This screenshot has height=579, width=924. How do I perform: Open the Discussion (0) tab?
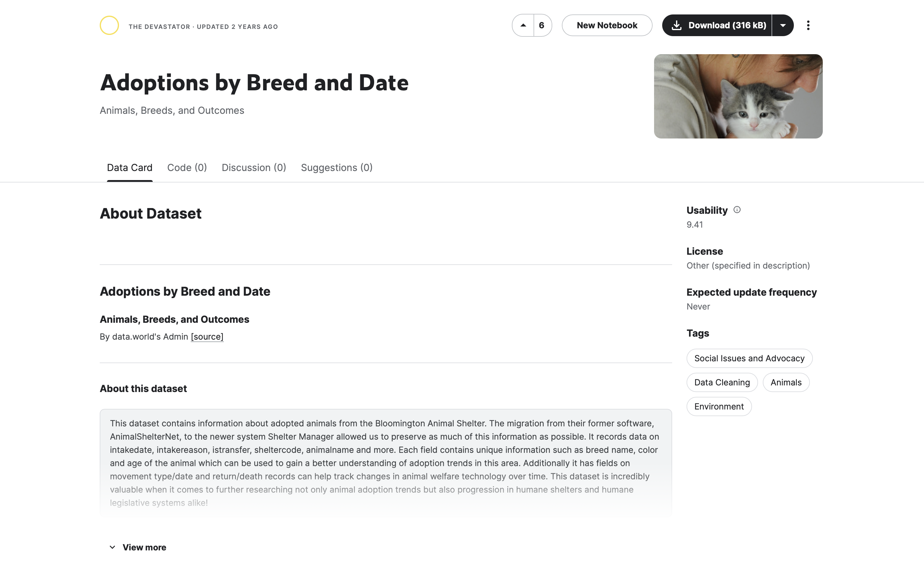pos(254,168)
